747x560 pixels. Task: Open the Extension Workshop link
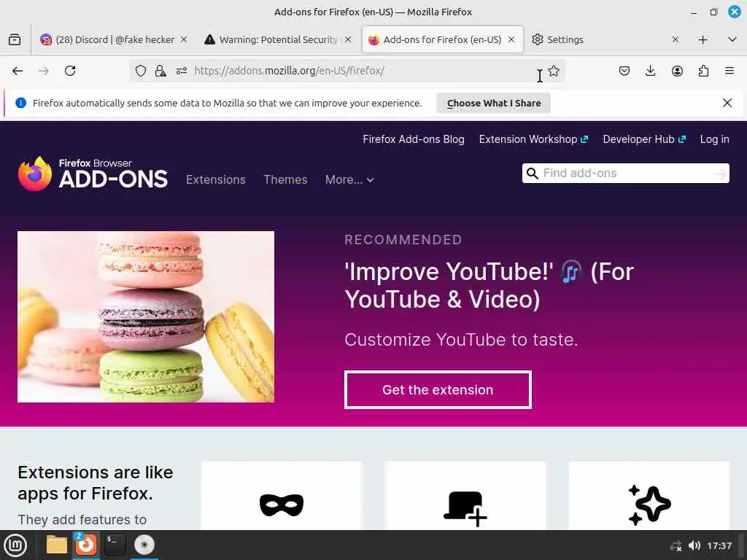coord(533,139)
